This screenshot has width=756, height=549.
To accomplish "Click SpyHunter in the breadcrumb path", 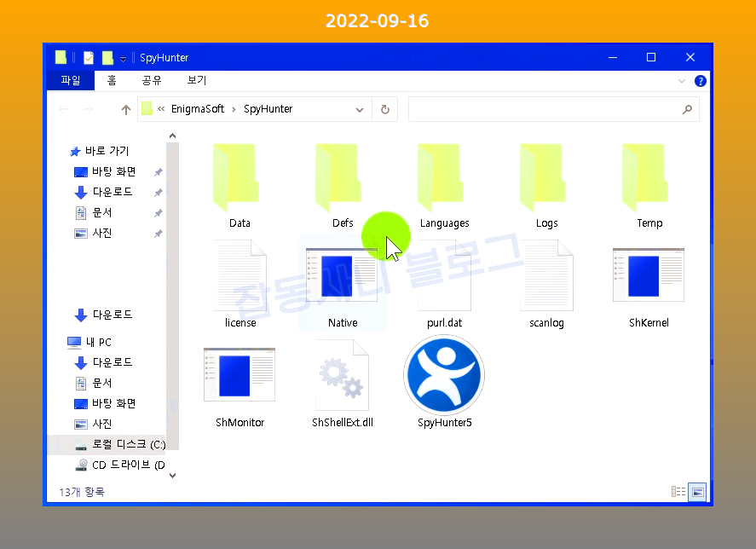I will click(268, 109).
